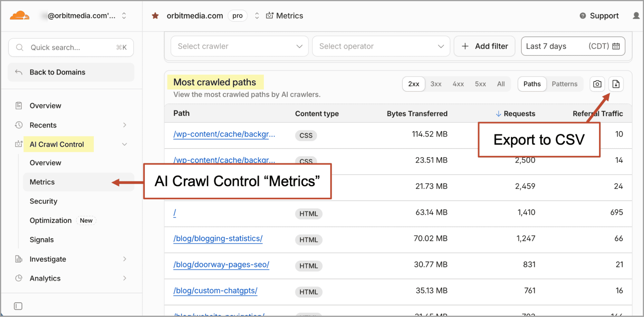The image size is (644, 317).
Task: Select the 4xx status filter
Action: pos(458,84)
